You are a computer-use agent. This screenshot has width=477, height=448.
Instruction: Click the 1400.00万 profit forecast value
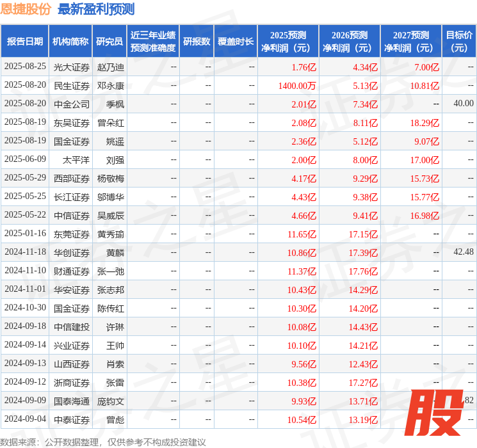(x=297, y=85)
